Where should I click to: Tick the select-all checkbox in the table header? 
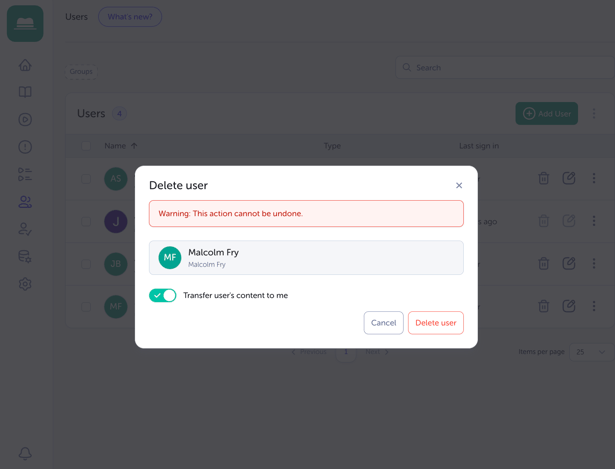(86, 146)
